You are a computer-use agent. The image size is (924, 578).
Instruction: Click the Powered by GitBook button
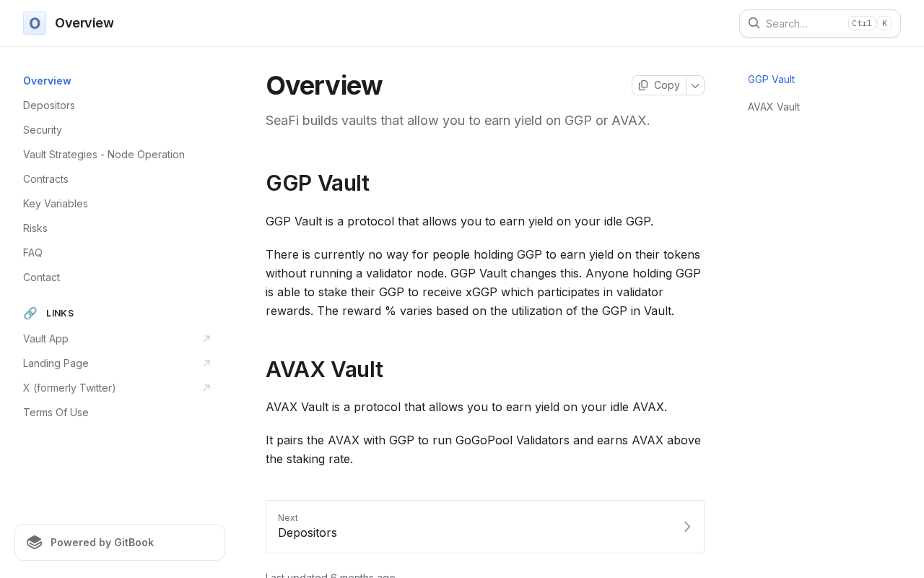(x=120, y=543)
